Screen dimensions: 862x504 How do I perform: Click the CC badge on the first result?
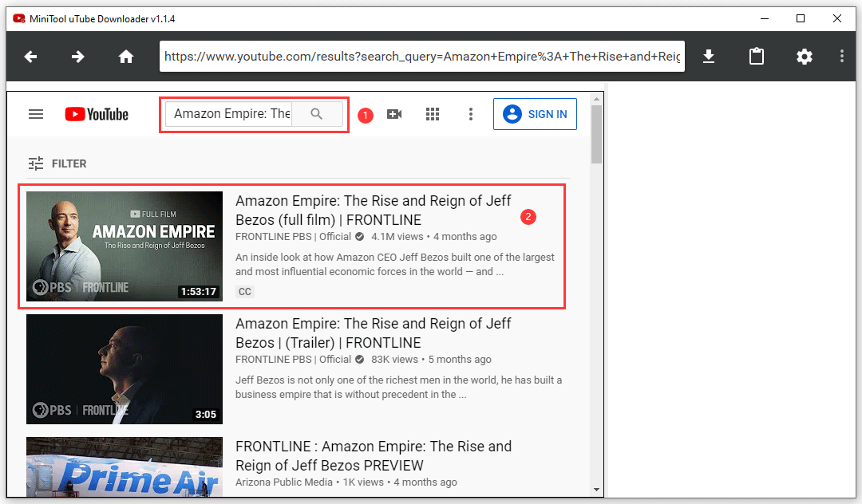click(x=244, y=291)
